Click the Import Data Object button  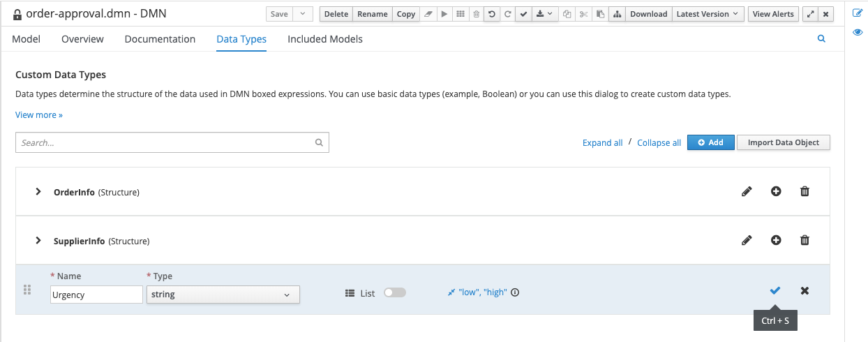pyautogui.click(x=784, y=142)
